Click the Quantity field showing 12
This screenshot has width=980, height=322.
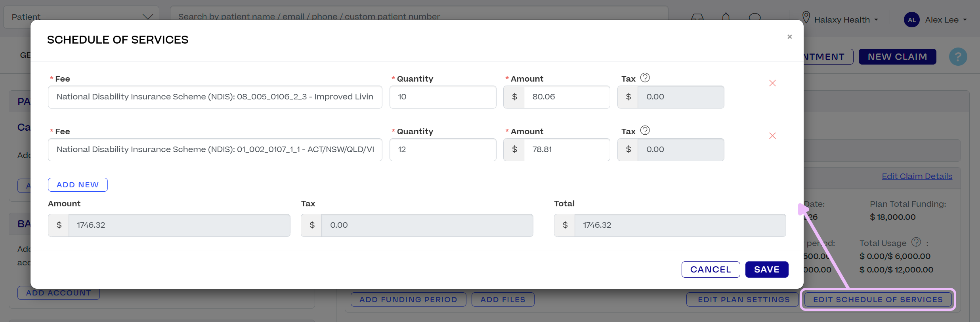point(443,150)
